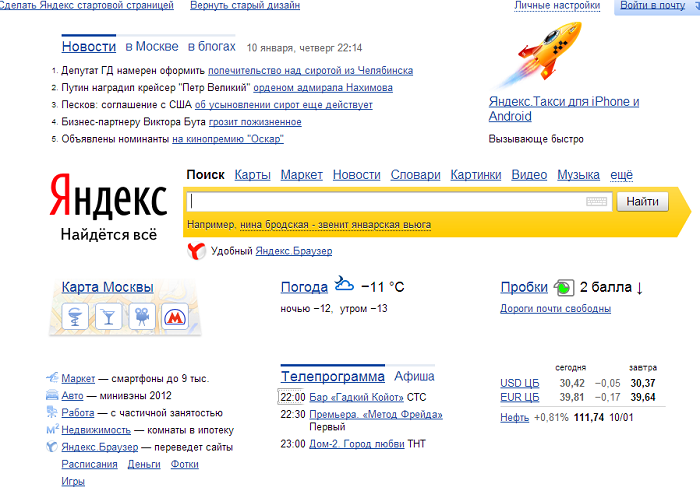Image resolution: width=700 pixels, height=491 pixels.
Task: Click the Недвижимость M² icon
Action: point(53,429)
